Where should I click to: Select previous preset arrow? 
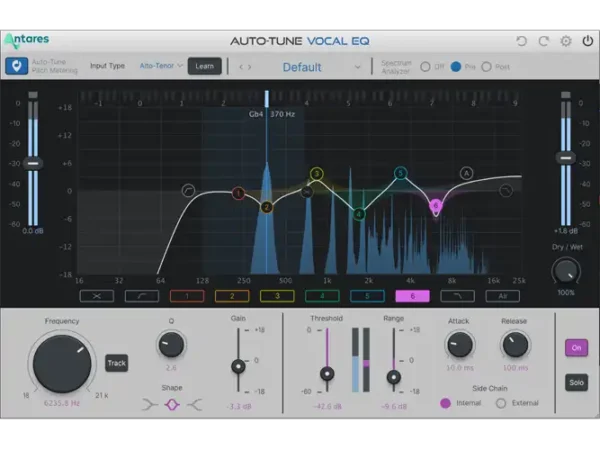click(241, 67)
